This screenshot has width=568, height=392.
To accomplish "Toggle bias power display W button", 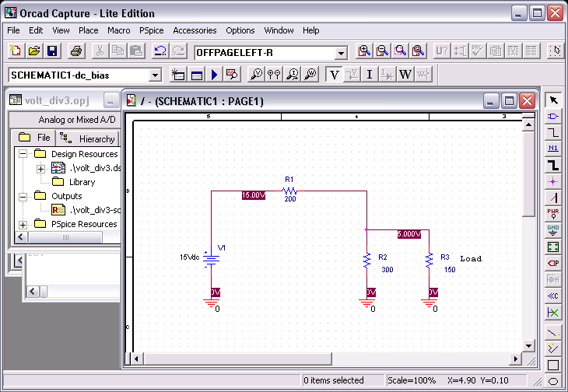I will pos(405,75).
